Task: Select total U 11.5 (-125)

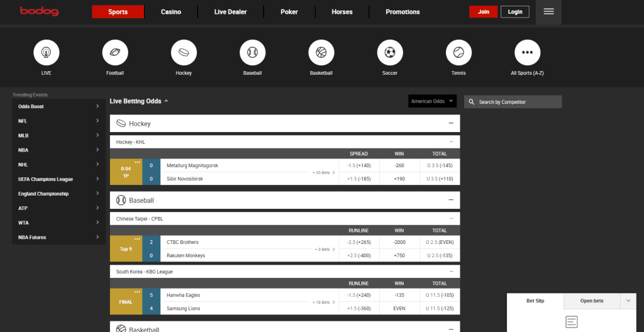Action: pos(440,308)
